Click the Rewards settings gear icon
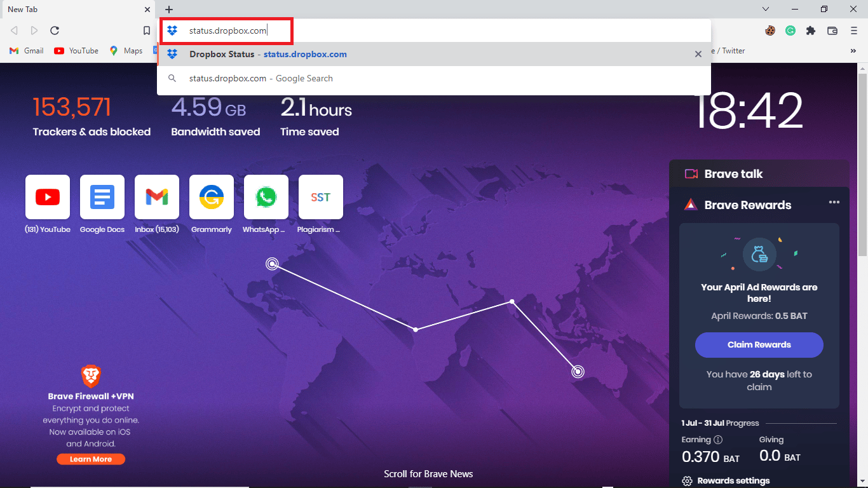 pyautogui.click(x=686, y=481)
